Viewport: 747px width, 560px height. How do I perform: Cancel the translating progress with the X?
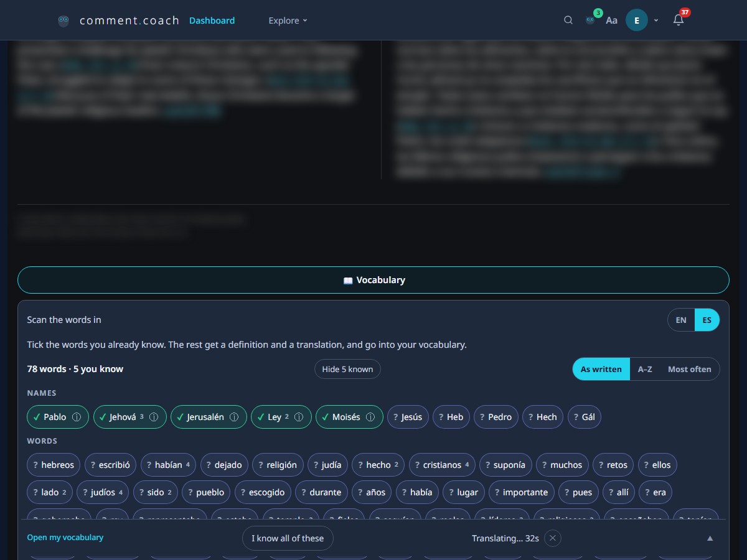click(x=553, y=538)
